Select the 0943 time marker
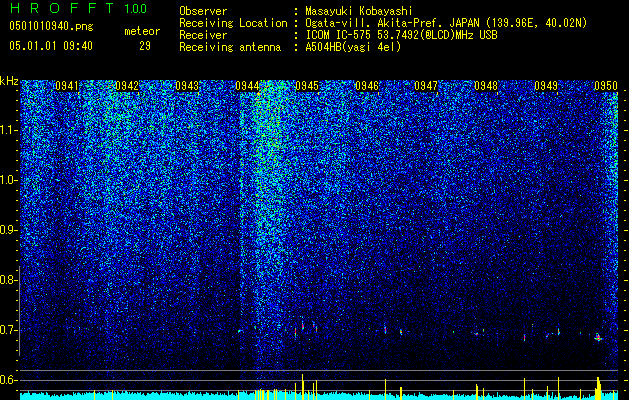Viewport: 629px width, 400px height. pyautogui.click(x=187, y=86)
